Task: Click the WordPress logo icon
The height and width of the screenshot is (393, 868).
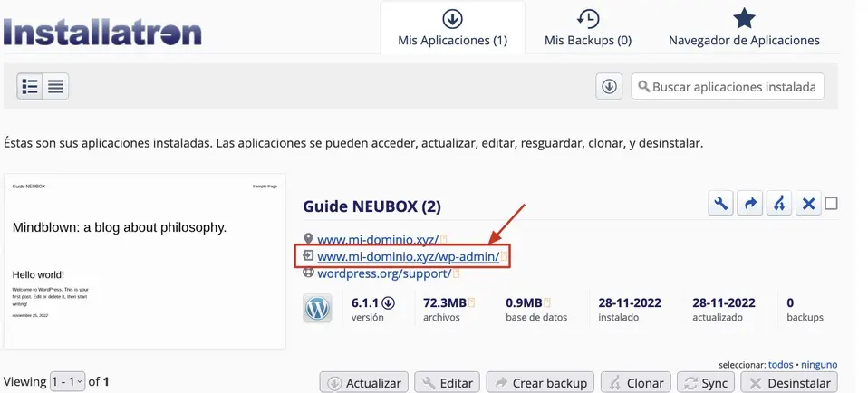Action: (x=317, y=308)
